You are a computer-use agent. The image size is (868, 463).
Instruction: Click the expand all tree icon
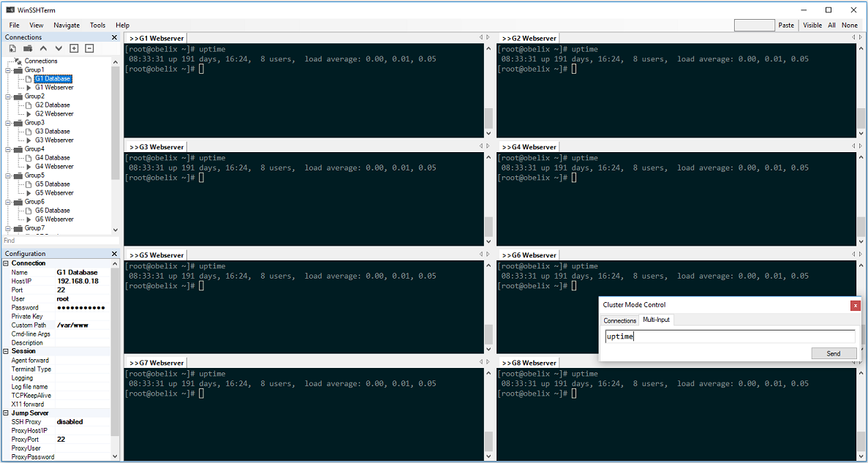point(74,49)
